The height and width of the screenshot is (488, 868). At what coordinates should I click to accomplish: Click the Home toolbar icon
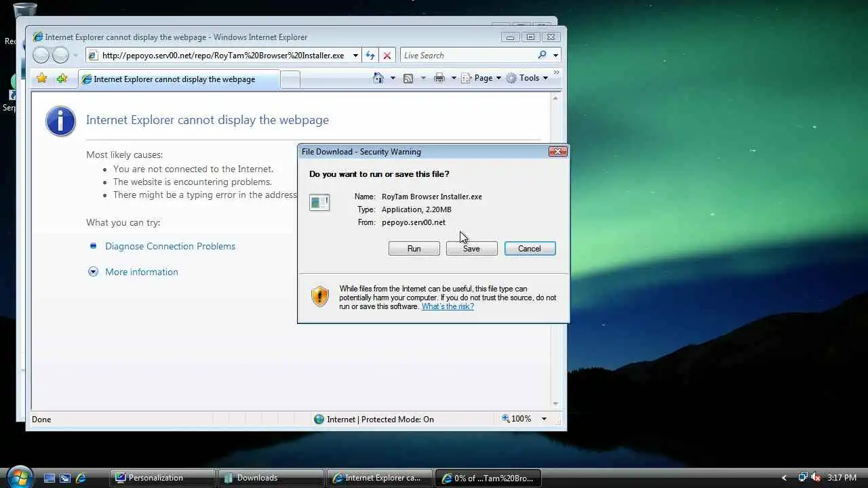pyautogui.click(x=378, y=78)
